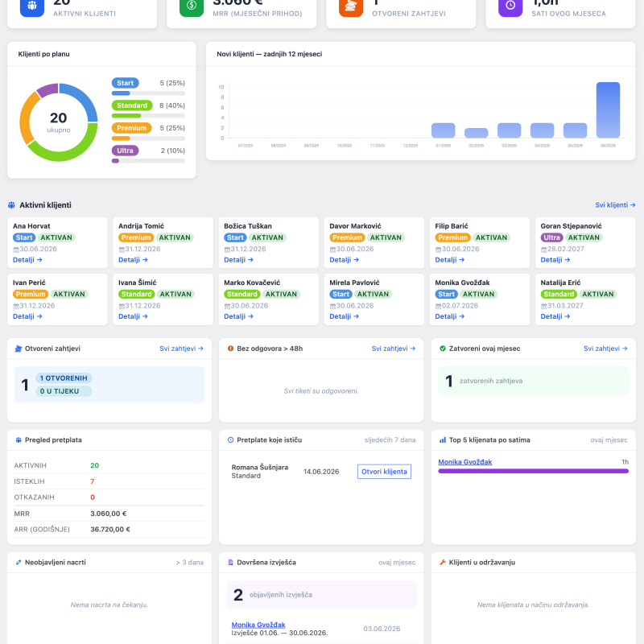Open Detalji for Ivan Perić

pos(27,316)
